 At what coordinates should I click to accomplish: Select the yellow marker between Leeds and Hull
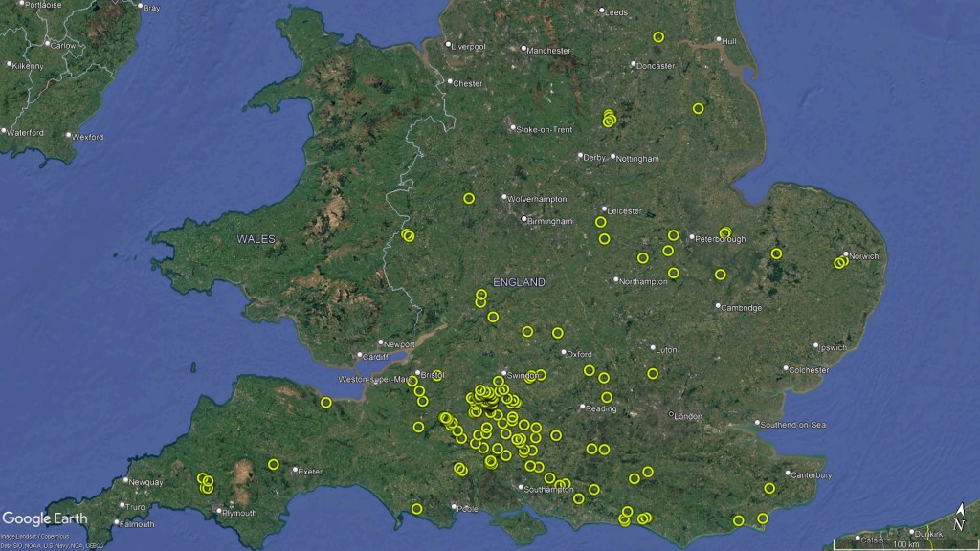click(x=658, y=37)
